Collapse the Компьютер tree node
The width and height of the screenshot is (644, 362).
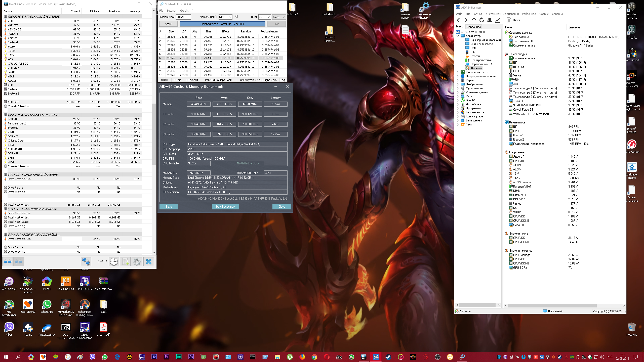[x=458, y=36]
